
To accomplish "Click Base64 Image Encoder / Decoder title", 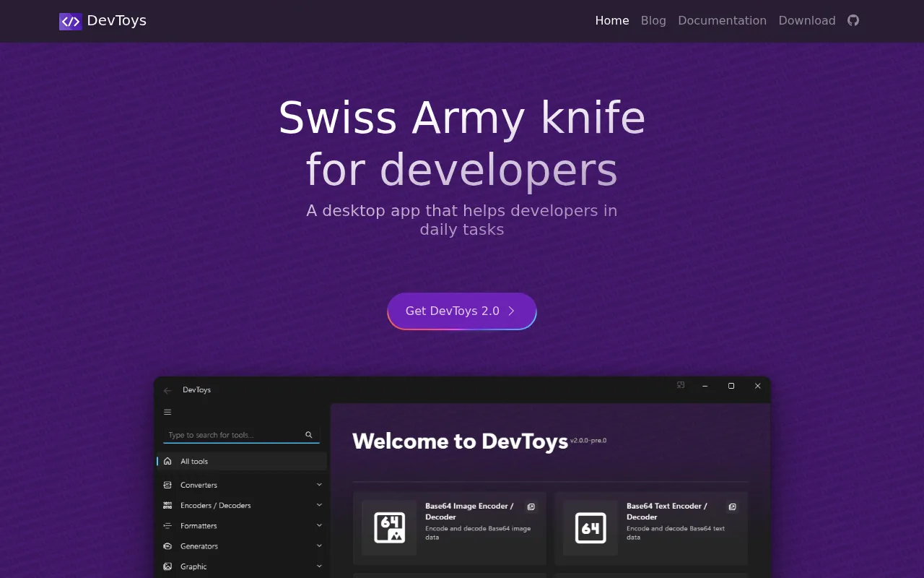I will point(469,512).
